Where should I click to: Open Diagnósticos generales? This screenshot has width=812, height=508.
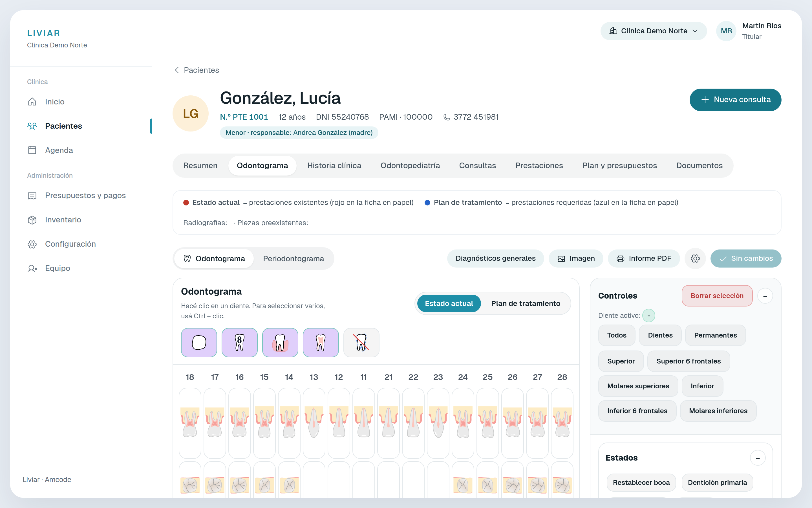pyautogui.click(x=495, y=258)
